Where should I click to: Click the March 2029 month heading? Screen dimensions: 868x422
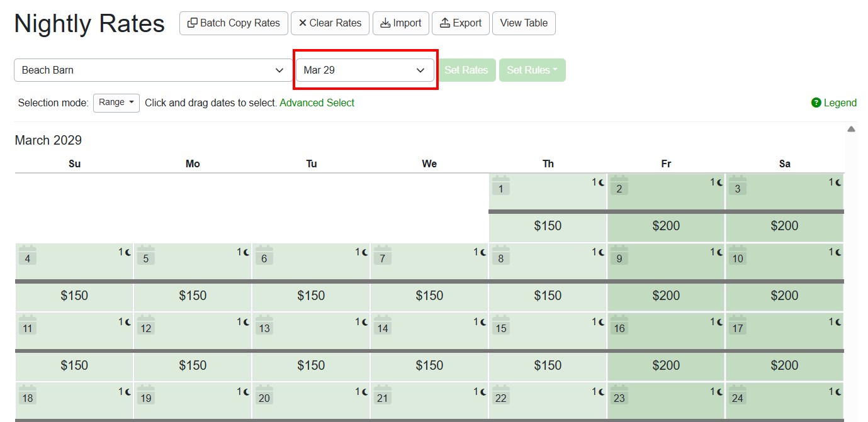(48, 140)
